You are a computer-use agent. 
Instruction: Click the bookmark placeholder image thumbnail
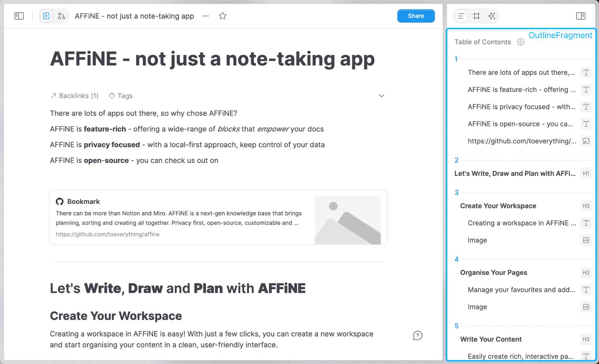[x=347, y=220]
